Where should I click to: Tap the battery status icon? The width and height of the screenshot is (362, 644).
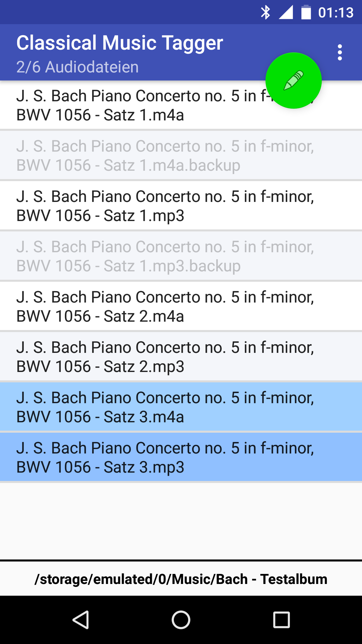pyautogui.click(x=306, y=13)
